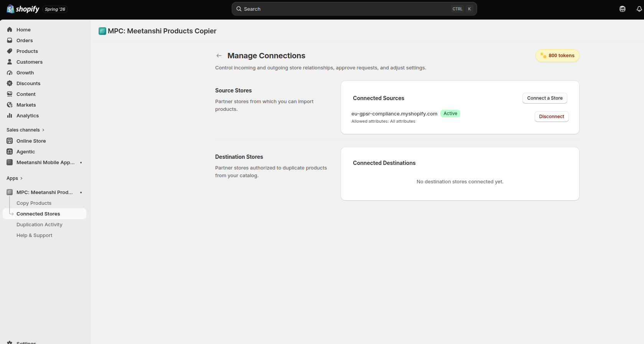Go back using the arrow beside Manage Connections
This screenshot has width=644, height=344.
[x=219, y=56]
